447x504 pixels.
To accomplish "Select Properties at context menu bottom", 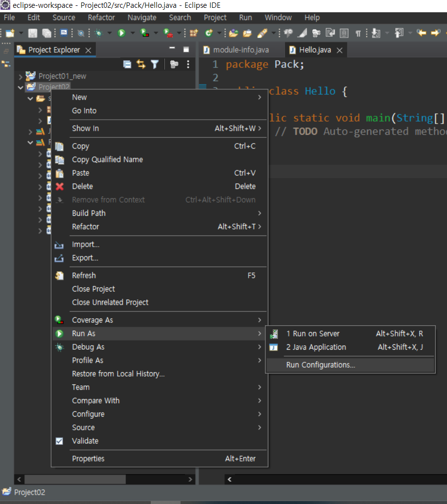I will (160, 459).
